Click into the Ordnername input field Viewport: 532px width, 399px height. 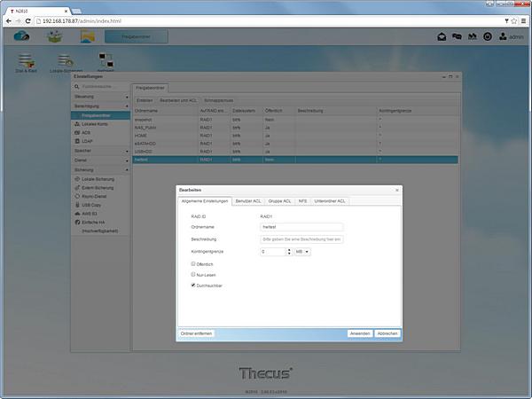click(301, 227)
